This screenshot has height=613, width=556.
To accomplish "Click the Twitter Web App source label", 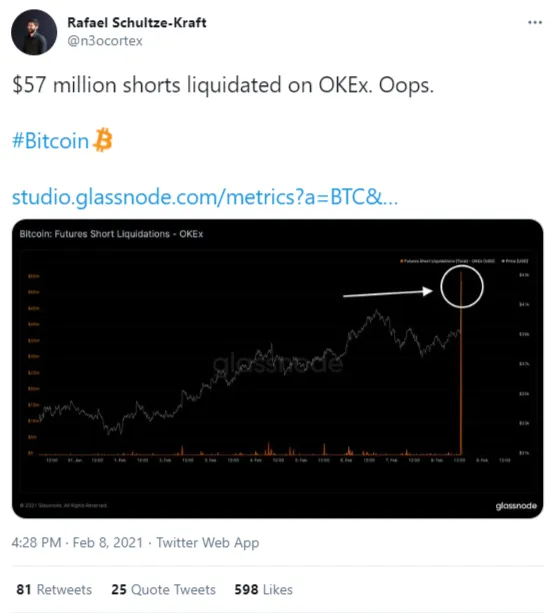I will (x=208, y=543).
